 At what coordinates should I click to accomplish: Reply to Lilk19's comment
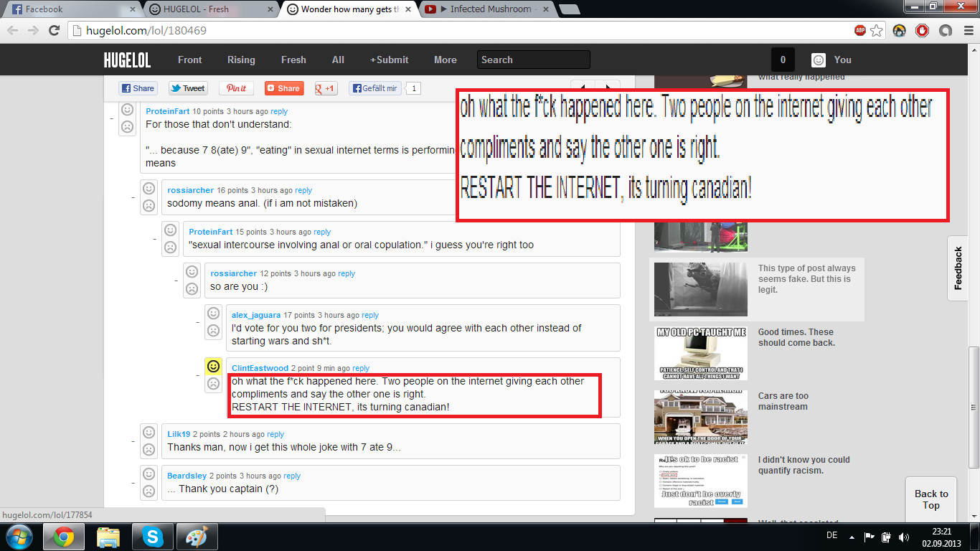pyautogui.click(x=275, y=434)
